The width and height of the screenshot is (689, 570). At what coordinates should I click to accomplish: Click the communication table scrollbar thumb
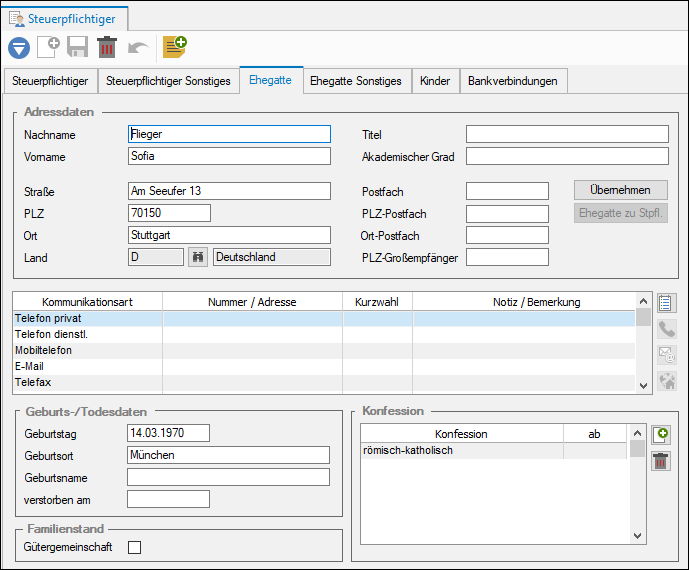pos(643,317)
